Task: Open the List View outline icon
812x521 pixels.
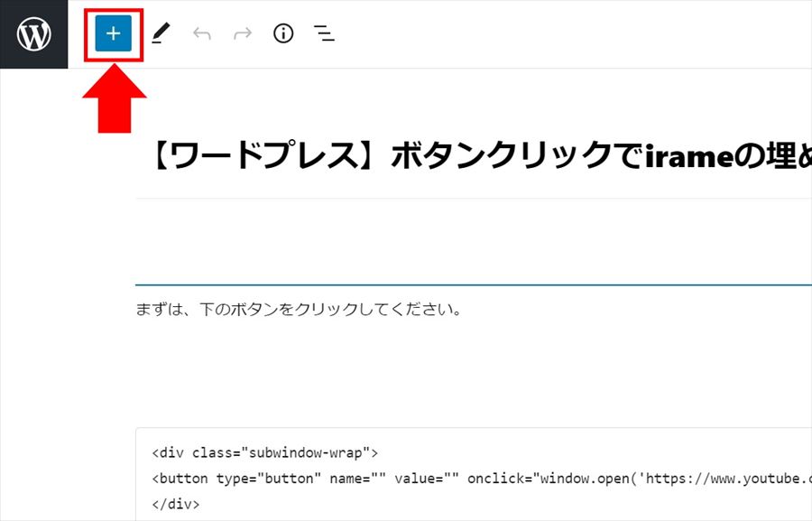Action: tap(324, 34)
